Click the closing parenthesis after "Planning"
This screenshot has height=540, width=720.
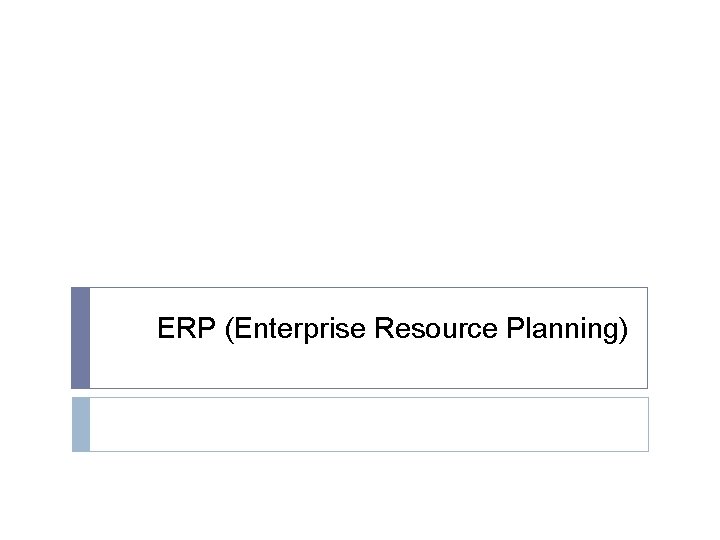point(623,330)
